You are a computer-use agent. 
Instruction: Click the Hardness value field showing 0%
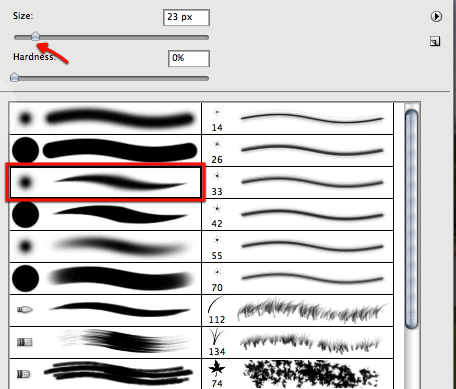tap(189, 58)
